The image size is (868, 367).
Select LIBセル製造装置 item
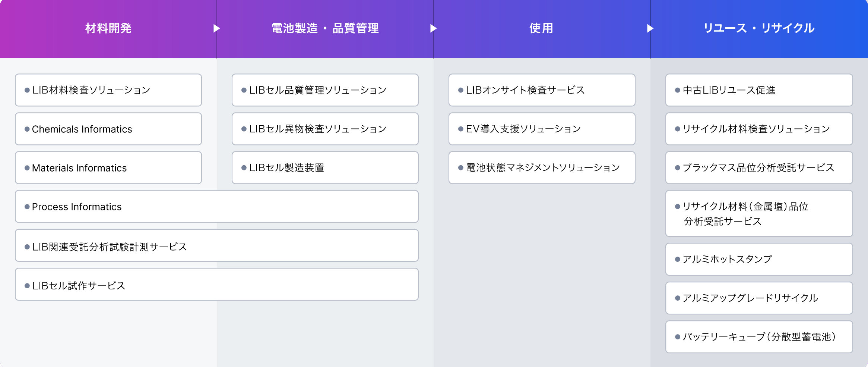325,168
